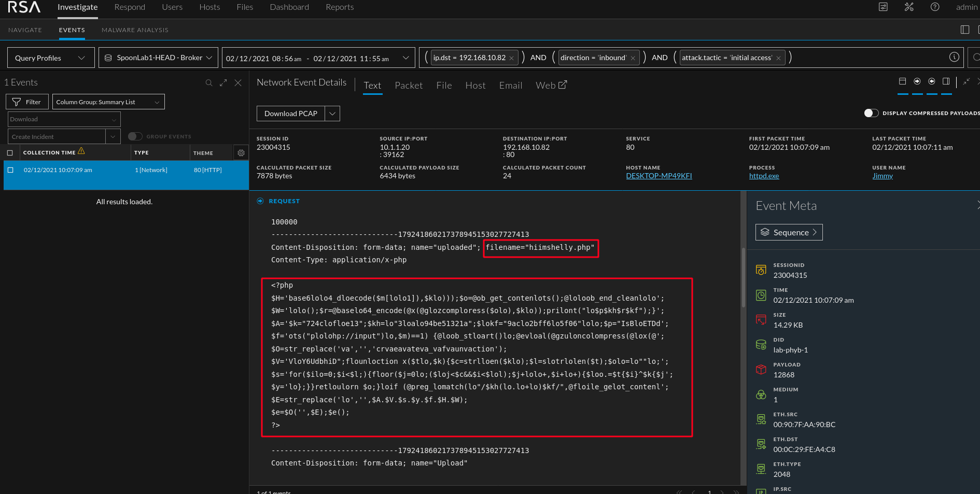Select the search magnifier icon above the events list

[209, 82]
